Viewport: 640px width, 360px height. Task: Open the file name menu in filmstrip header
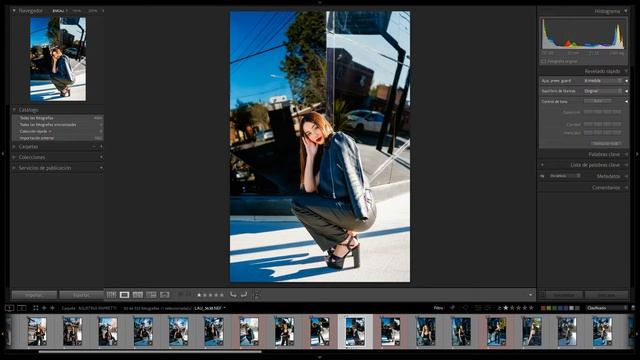[209, 308]
